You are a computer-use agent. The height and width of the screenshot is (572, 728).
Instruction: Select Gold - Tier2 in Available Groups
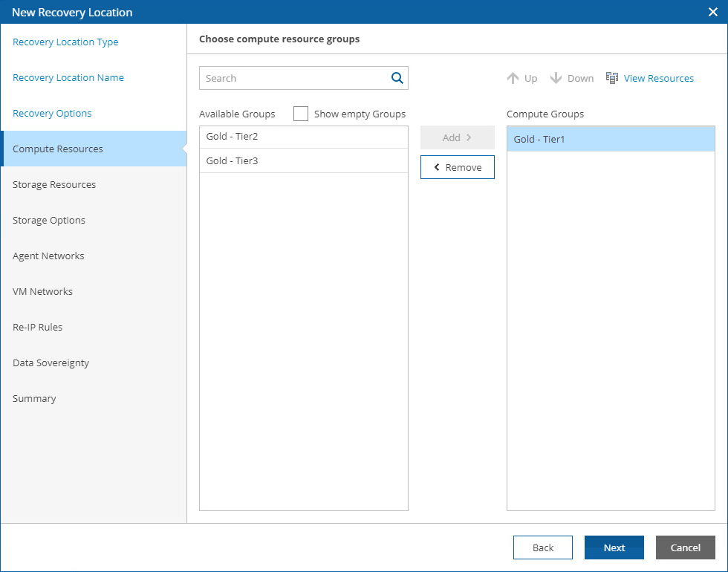point(303,137)
